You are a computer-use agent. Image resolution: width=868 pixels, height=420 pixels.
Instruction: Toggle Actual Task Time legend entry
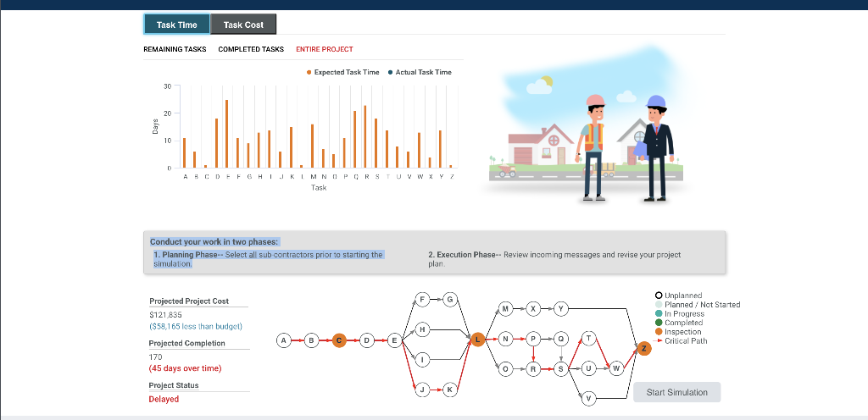(x=420, y=72)
